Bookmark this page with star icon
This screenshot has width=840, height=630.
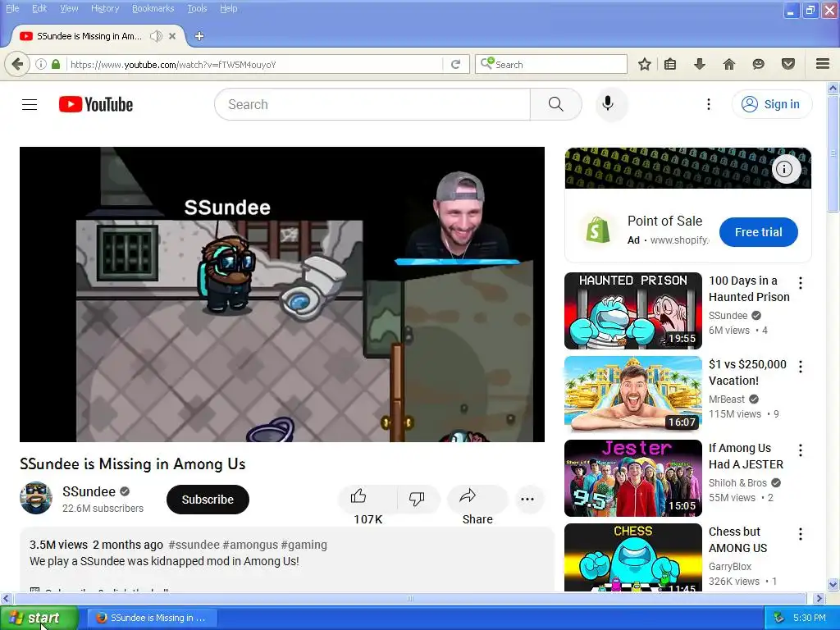645,64
